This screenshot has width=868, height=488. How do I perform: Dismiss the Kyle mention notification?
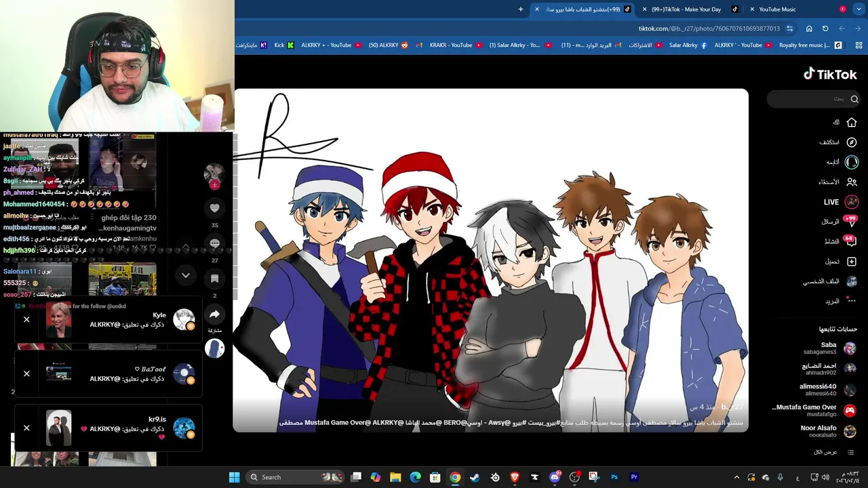click(x=26, y=319)
